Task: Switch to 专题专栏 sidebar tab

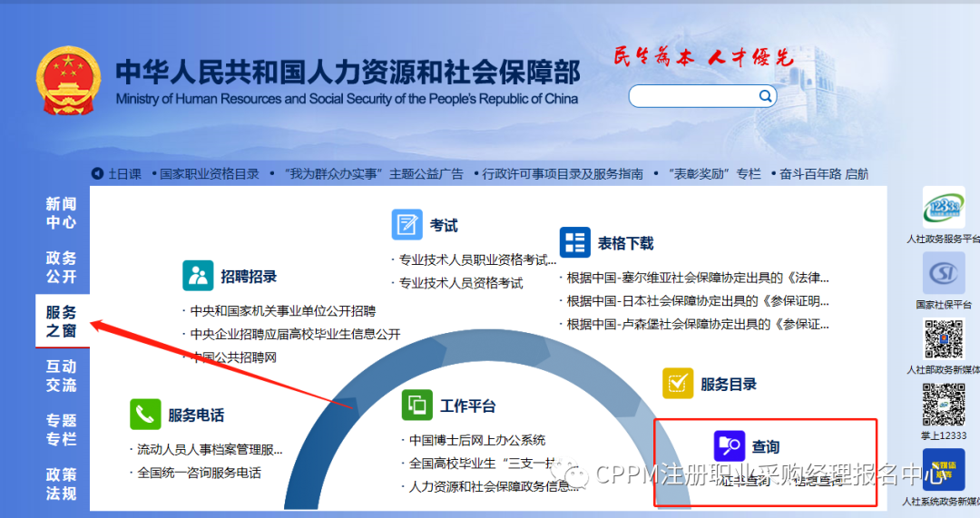Action: point(62,430)
